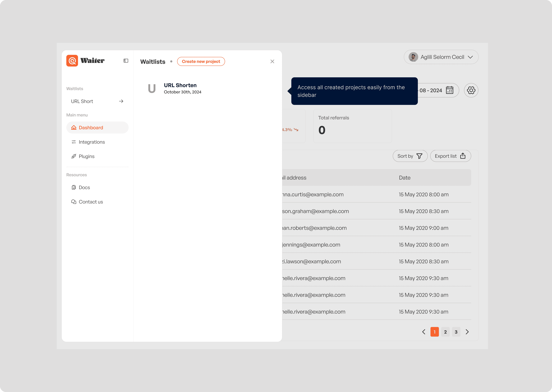Viewport: 552px width, 392px height.
Task: Jump to page 2 of results
Action: pos(445,332)
